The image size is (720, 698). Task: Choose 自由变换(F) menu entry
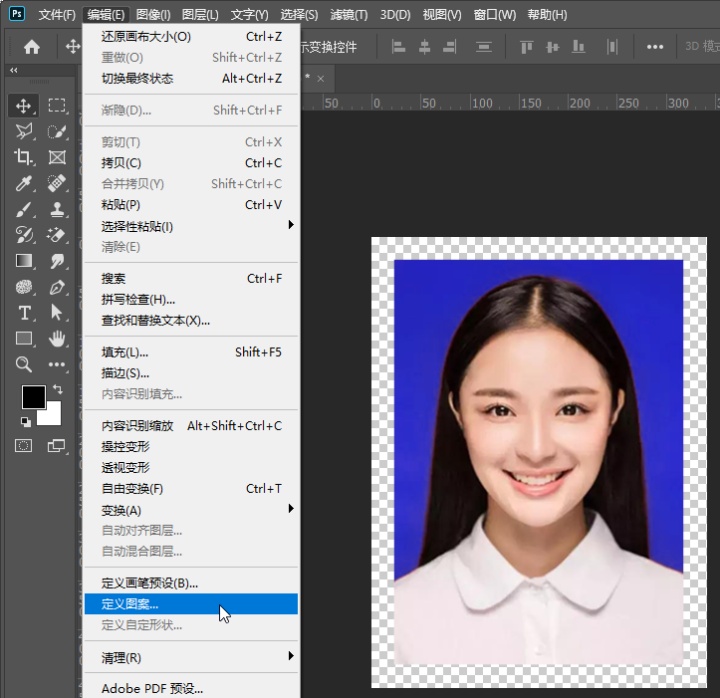coord(191,489)
